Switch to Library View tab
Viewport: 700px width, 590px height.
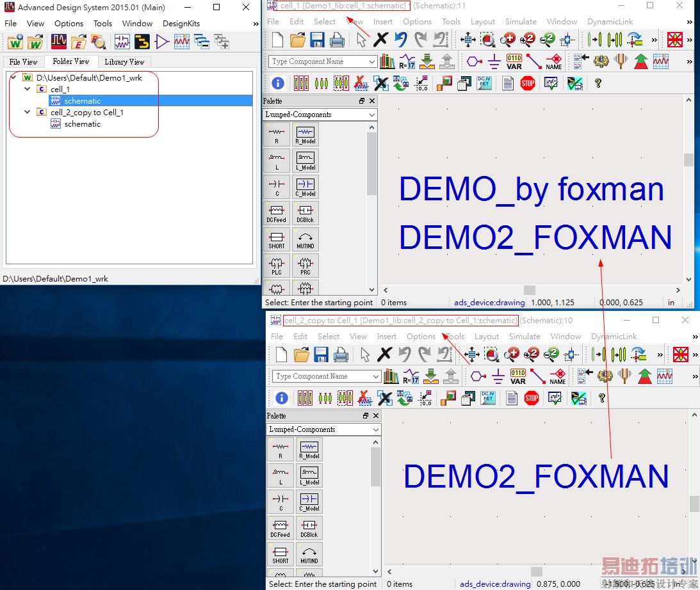124,62
